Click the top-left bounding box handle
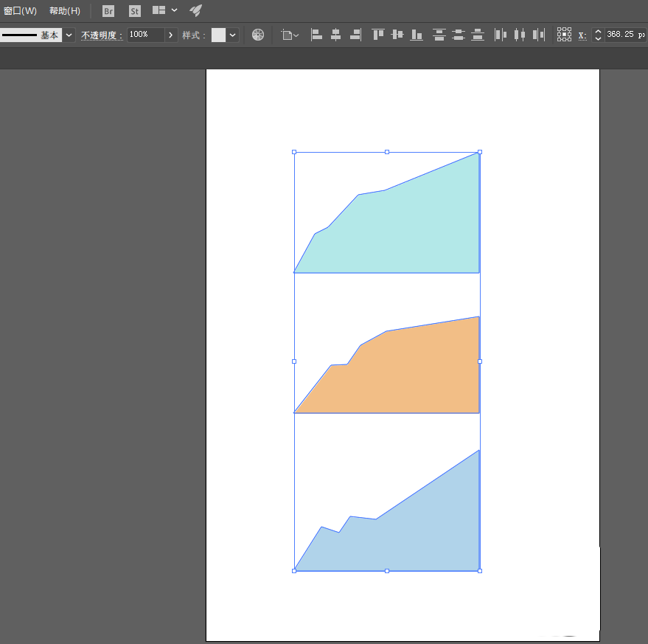 (x=294, y=152)
